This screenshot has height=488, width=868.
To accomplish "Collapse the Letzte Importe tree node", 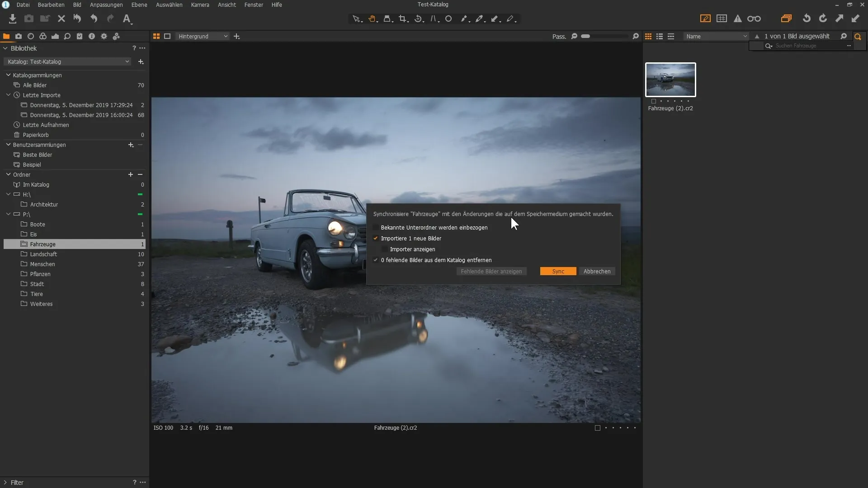I will 8,95.
